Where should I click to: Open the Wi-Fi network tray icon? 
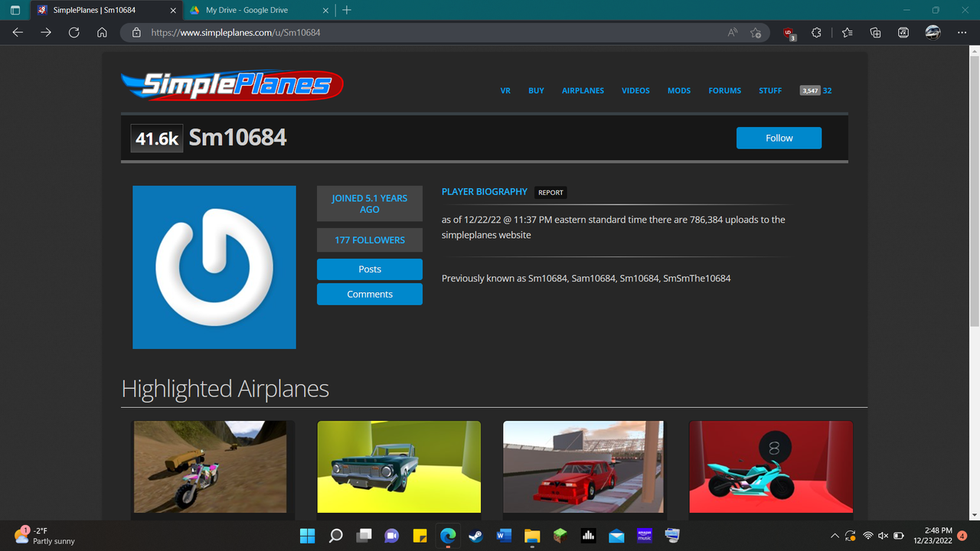point(867,536)
